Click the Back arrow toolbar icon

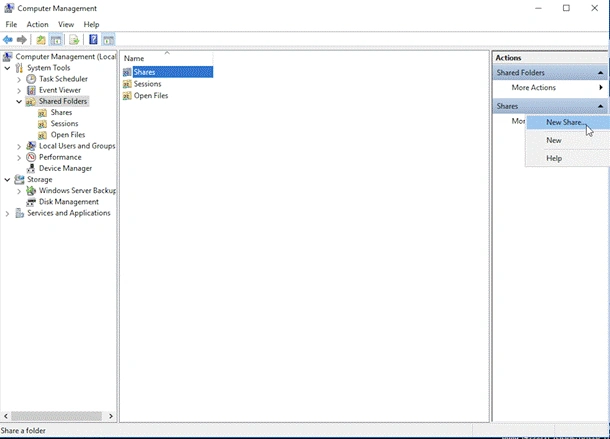7,40
